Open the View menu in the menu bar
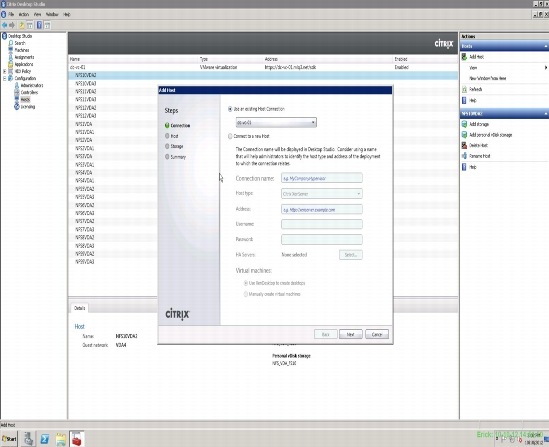Image resolution: width=549 pixels, height=447 pixels. [x=37, y=14]
